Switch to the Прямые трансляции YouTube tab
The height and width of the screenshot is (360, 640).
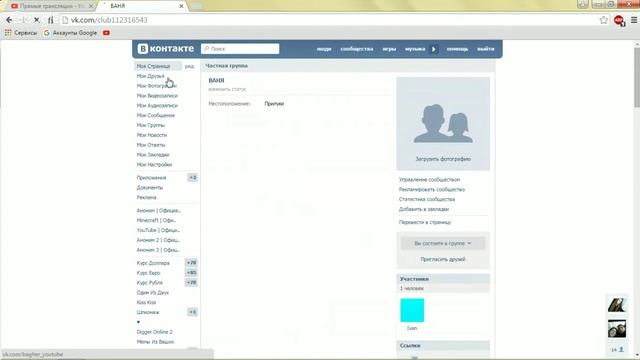51,6
